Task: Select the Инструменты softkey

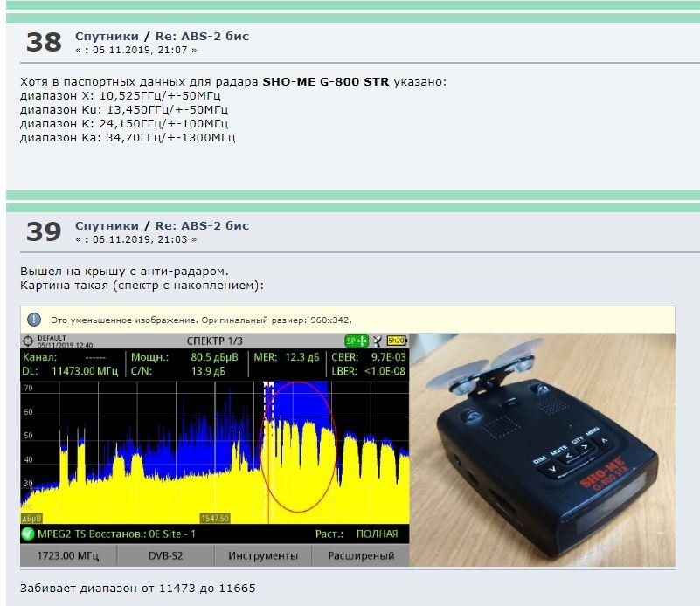Action: pos(263,555)
